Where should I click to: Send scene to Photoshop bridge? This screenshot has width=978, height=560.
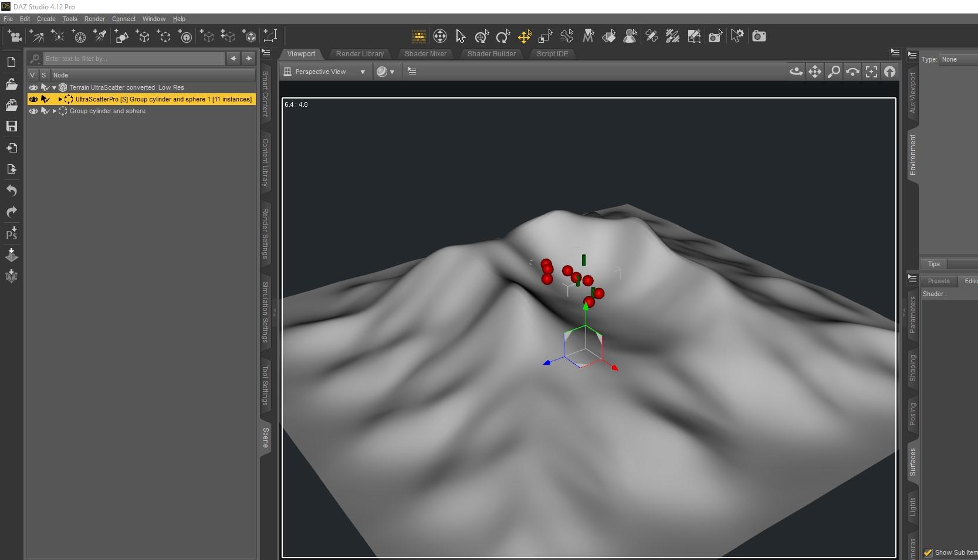[11, 233]
